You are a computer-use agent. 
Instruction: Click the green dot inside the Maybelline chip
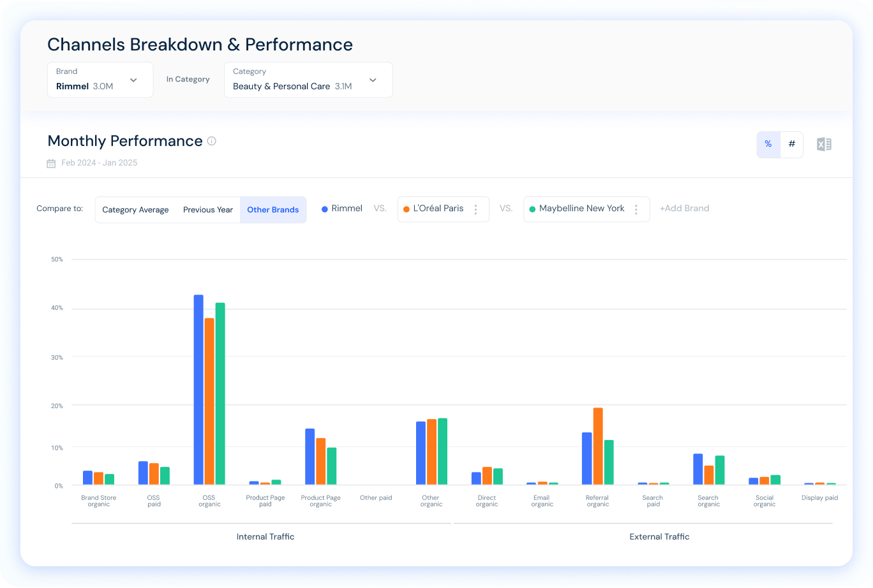[532, 209]
